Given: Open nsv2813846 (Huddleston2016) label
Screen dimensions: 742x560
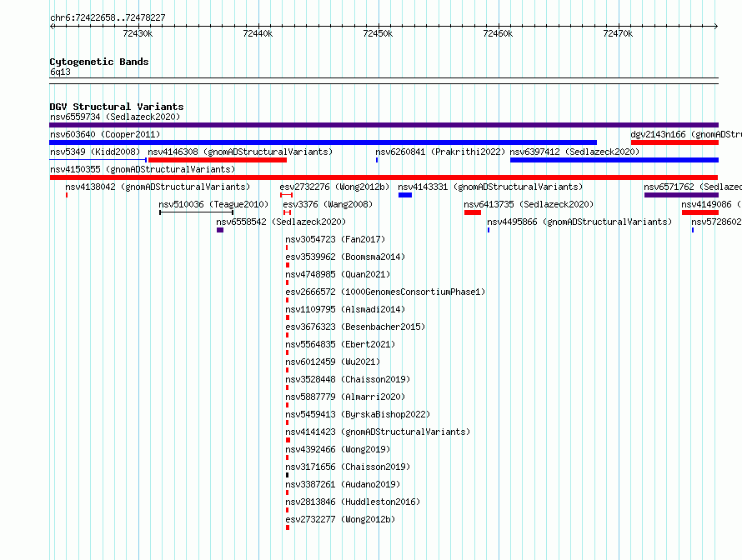Looking at the screenshot, I should [x=353, y=502].
